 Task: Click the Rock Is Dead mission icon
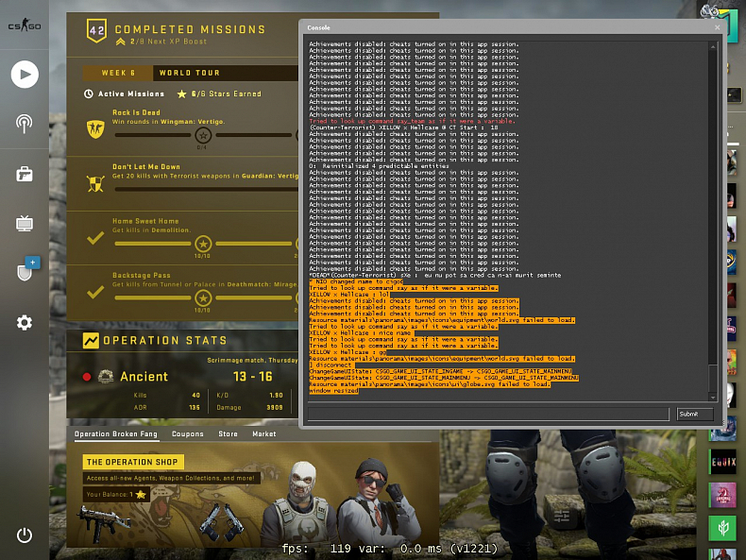click(x=95, y=129)
